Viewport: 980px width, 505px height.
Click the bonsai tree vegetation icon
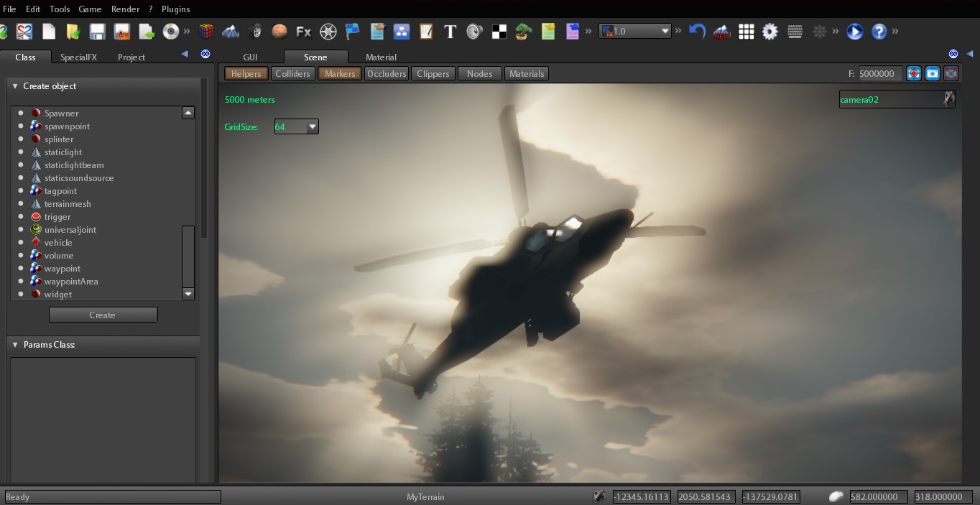pos(523,32)
